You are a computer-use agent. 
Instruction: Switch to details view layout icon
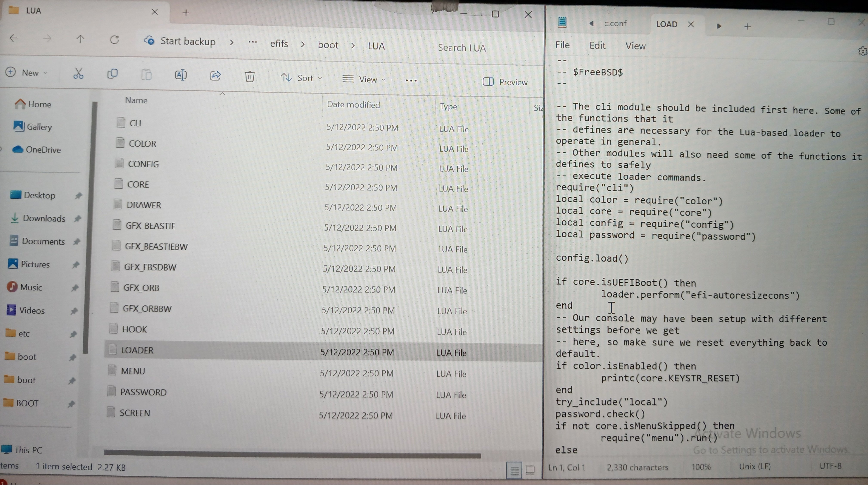[514, 470]
